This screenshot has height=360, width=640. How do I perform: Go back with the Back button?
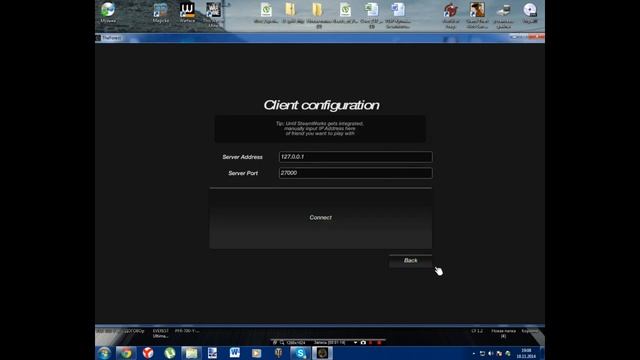click(x=411, y=261)
